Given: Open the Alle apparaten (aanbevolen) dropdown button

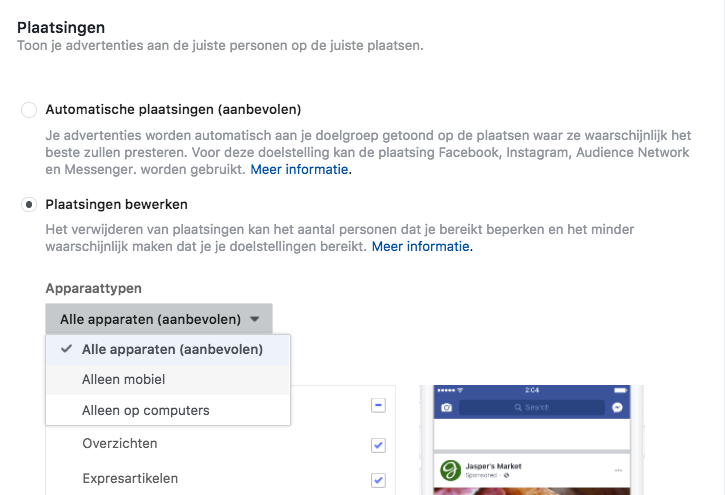Looking at the screenshot, I should tap(159, 319).
